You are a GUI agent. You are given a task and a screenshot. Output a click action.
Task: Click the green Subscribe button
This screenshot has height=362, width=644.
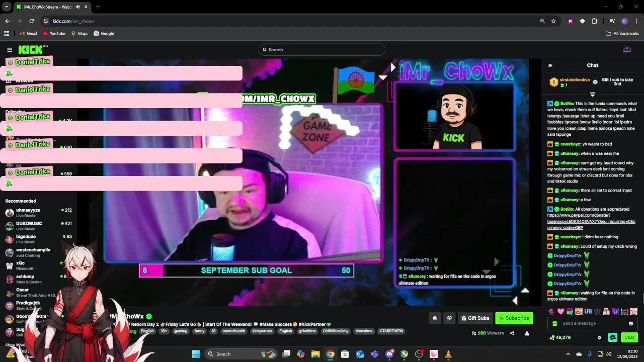pos(514,318)
